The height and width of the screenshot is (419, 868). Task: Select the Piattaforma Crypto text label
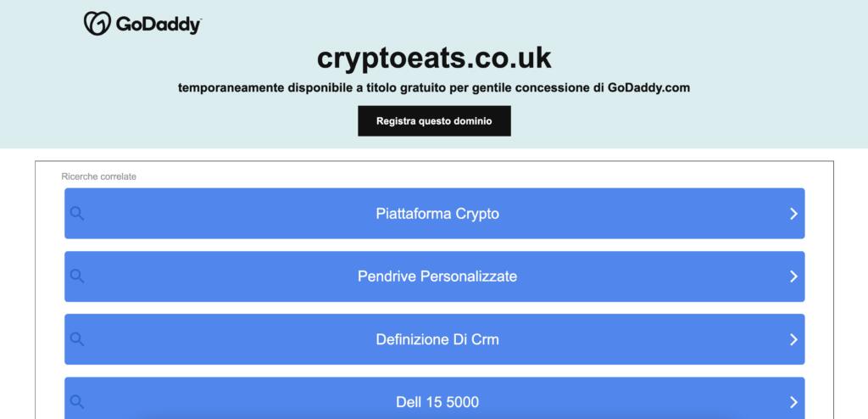tap(437, 214)
